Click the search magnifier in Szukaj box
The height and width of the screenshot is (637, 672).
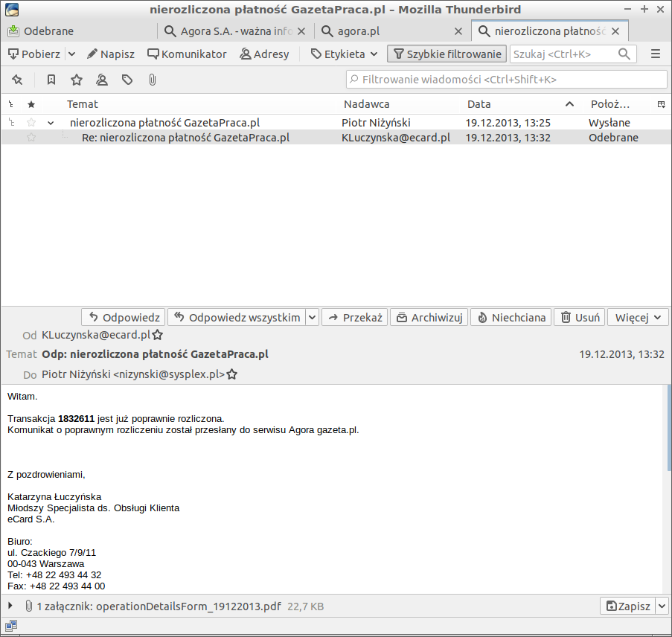pos(624,54)
